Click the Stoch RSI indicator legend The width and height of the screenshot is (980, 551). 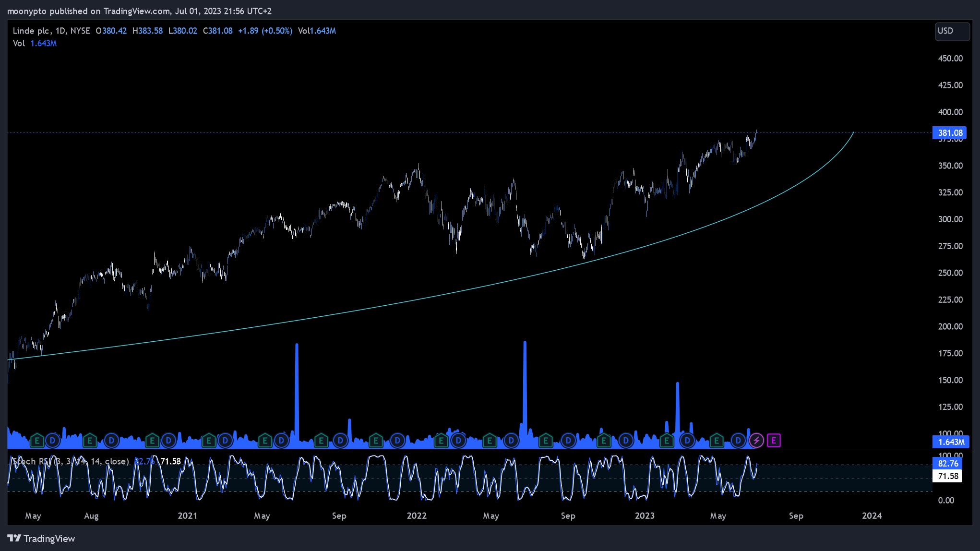[x=71, y=461]
